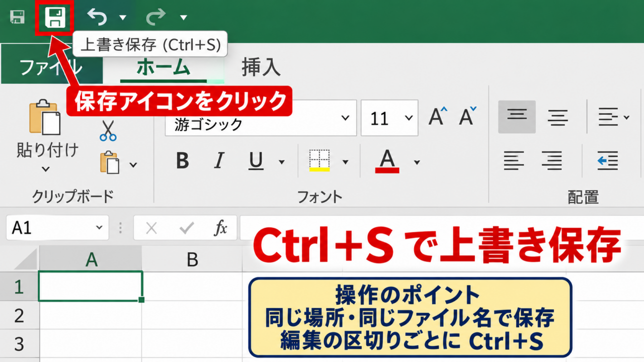
Task: Click the Name Box showing A1
Action: pyautogui.click(x=57, y=228)
